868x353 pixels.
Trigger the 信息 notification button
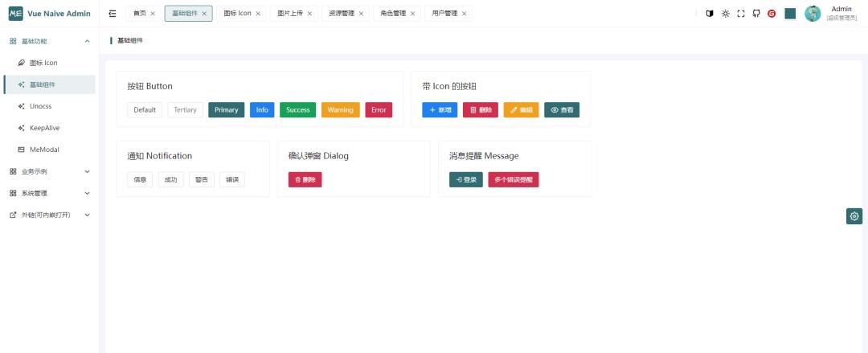point(140,179)
